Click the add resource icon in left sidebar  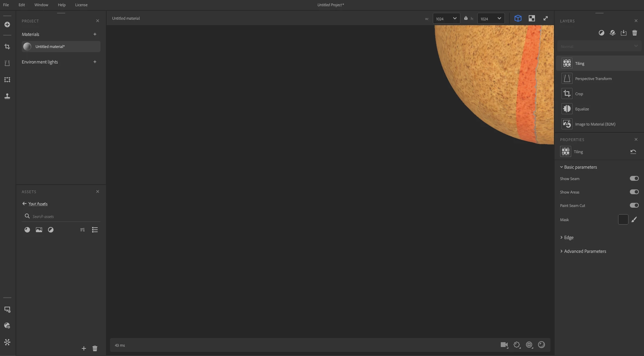(7, 24)
